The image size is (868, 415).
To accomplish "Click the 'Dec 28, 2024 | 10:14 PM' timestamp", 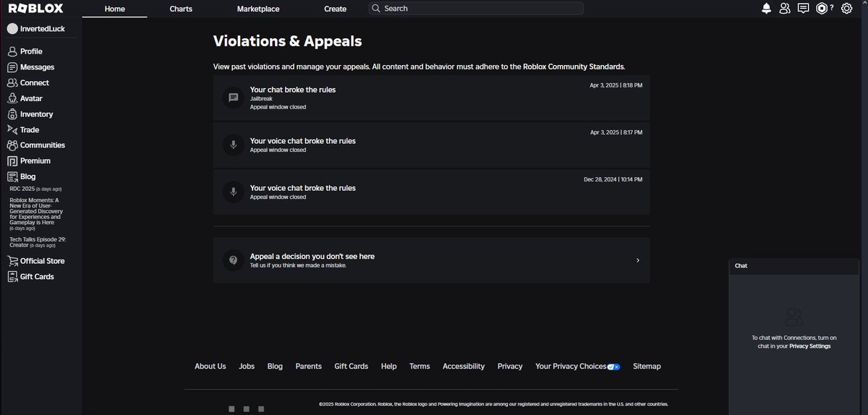I will (613, 179).
